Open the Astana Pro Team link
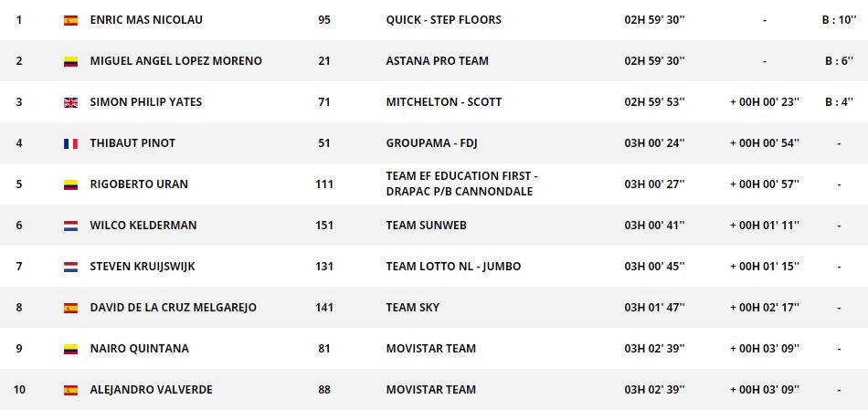The width and height of the screenshot is (868, 410). coord(437,61)
